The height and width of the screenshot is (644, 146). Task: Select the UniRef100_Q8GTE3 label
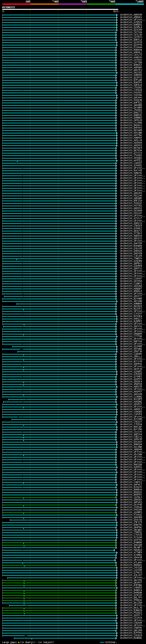(x=131, y=70)
